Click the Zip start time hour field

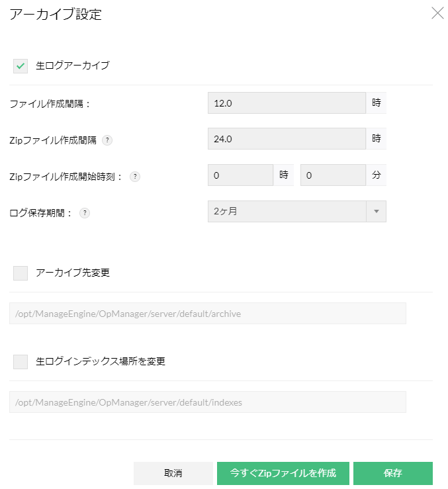[x=240, y=175]
